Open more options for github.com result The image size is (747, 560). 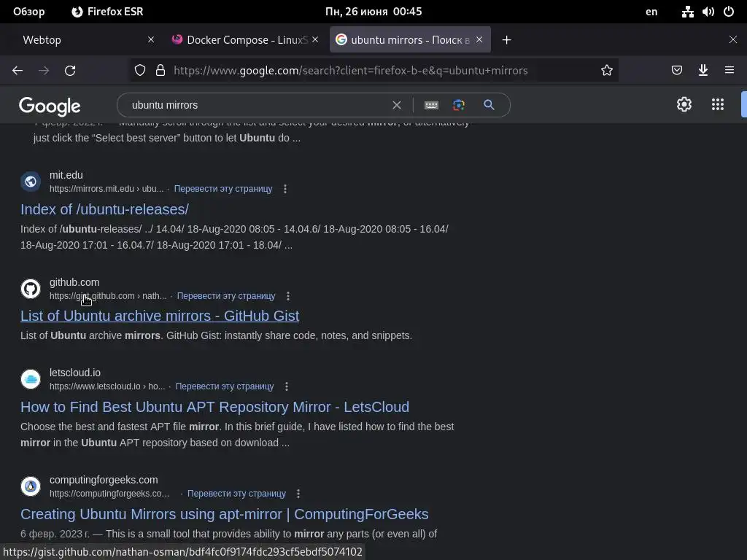pos(287,296)
